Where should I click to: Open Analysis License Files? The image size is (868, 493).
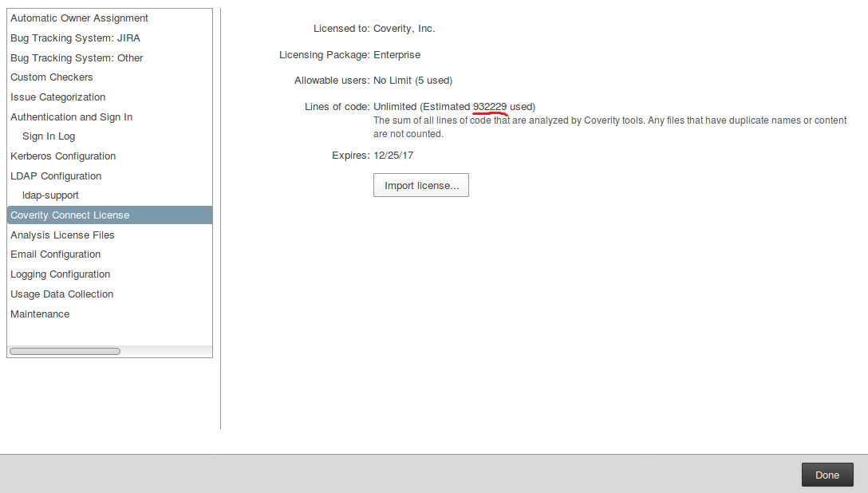point(109,235)
